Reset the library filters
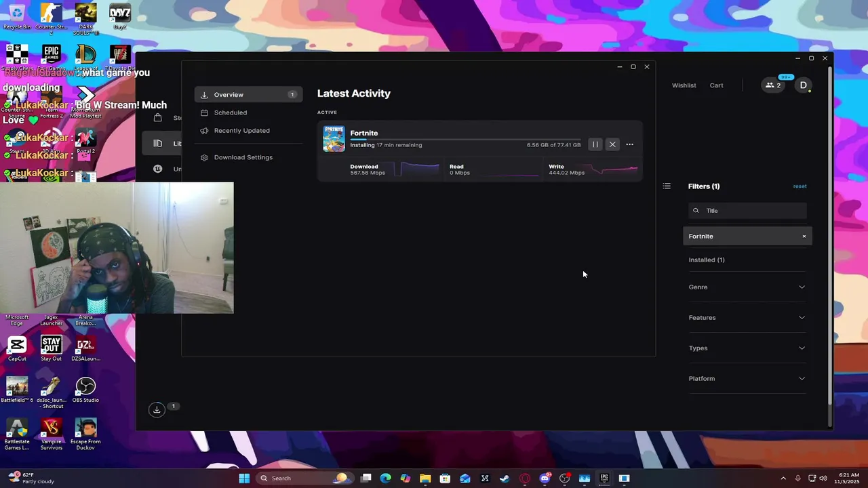This screenshot has width=868, height=488. (800, 186)
